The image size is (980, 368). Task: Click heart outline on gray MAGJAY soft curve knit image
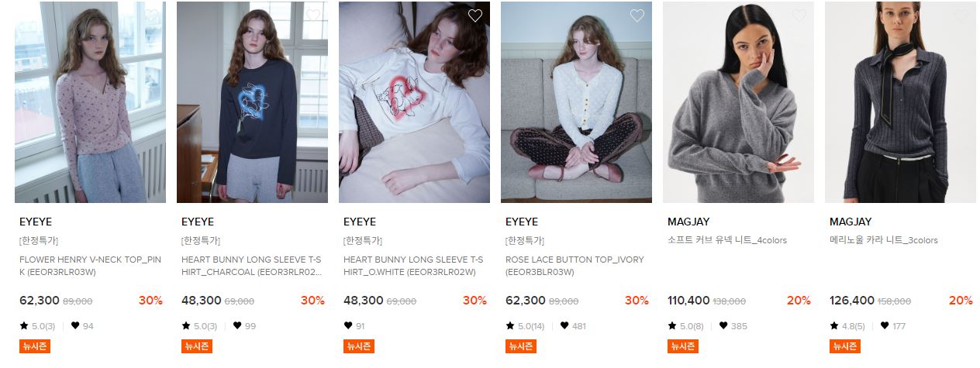799,15
